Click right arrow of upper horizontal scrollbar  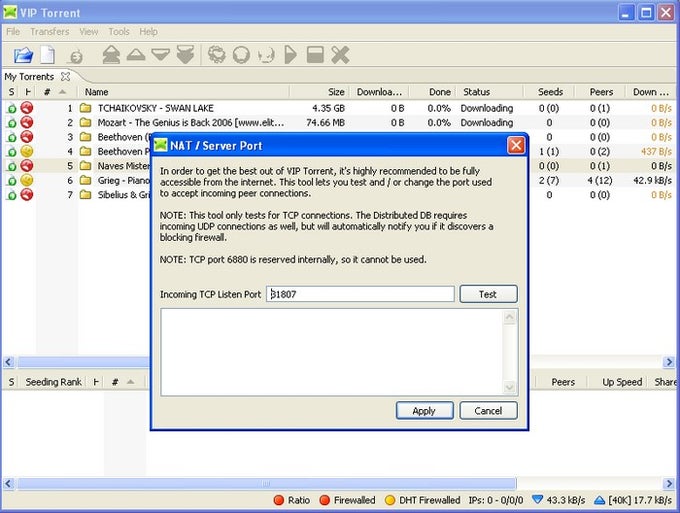point(669,362)
